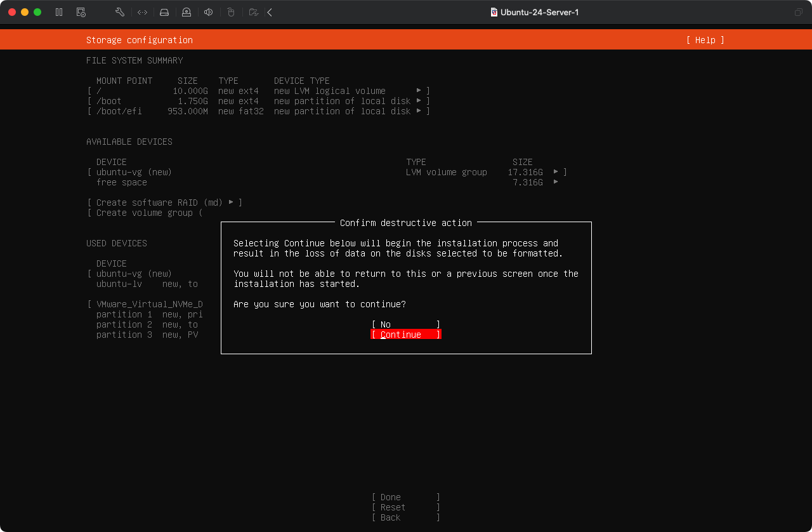Click the CD/DVD drive icon
The width and height of the screenshot is (812, 532).
point(186,12)
